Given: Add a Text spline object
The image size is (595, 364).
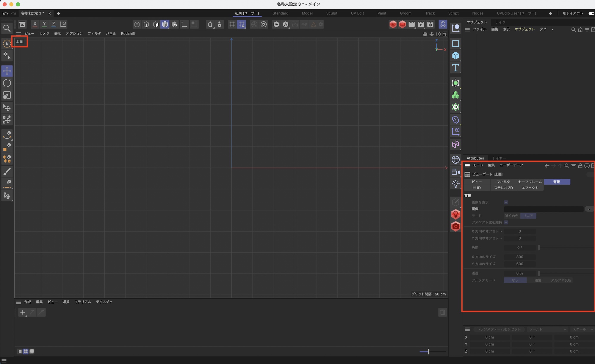Looking at the screenshot, I should tap(455, 68).
